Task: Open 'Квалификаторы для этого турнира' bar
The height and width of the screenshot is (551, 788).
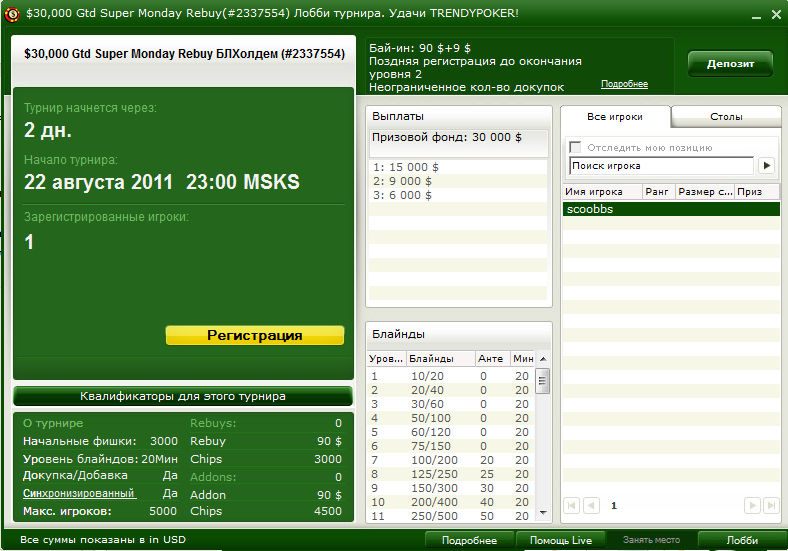Action: [183, 396]
